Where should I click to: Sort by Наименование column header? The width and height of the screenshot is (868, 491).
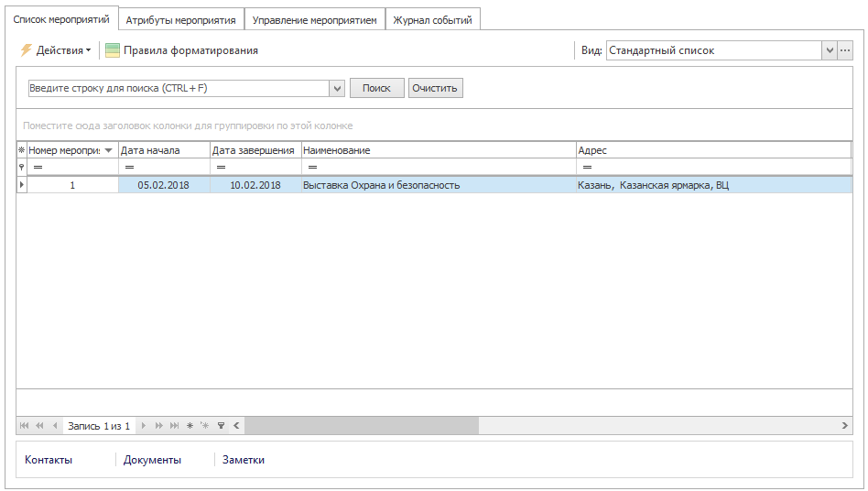click(439, 150)
